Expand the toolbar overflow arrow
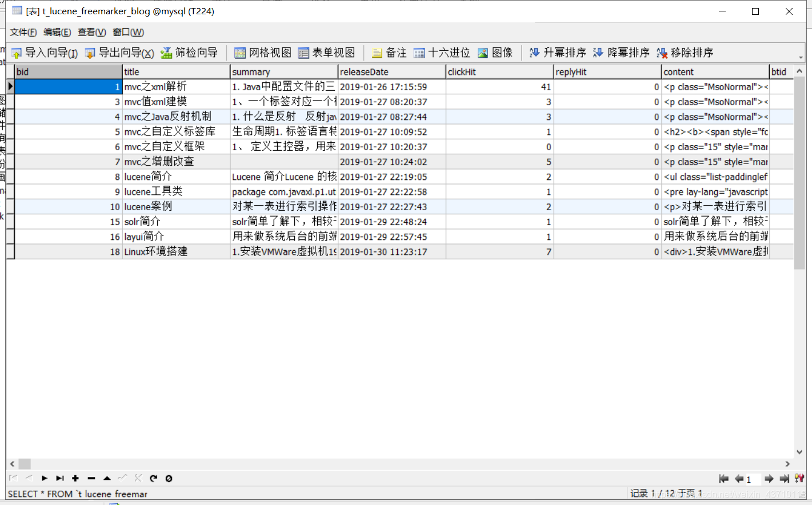 tap(801, 58)
